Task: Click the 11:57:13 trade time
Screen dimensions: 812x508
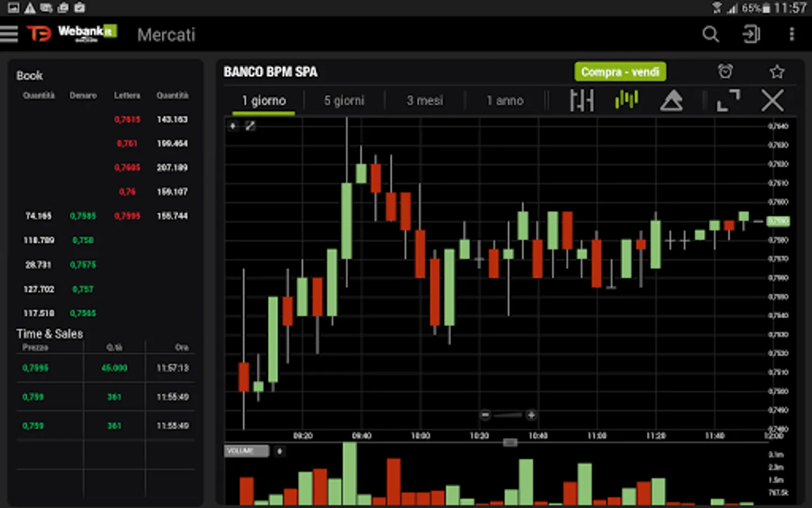Action: click(x=173, y=368)
